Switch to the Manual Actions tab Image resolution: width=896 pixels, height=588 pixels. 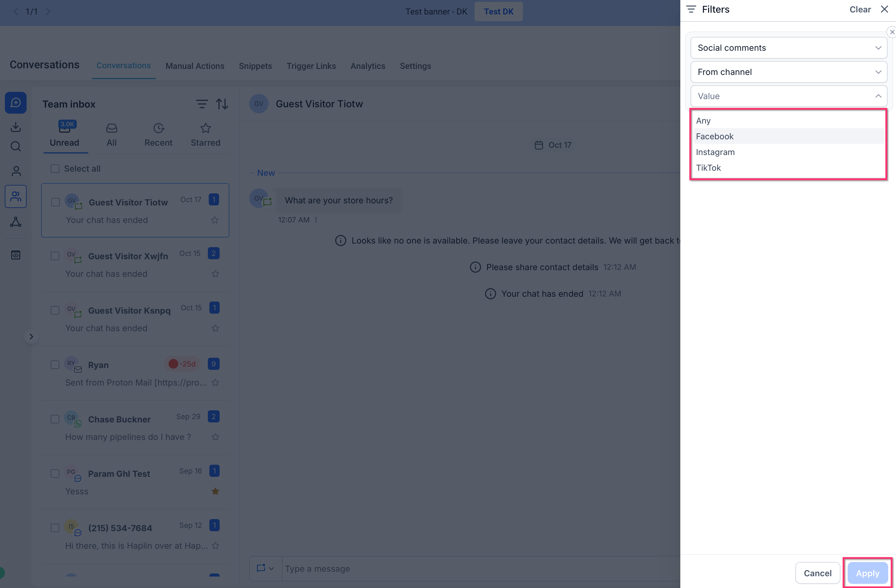coord(195,66)
